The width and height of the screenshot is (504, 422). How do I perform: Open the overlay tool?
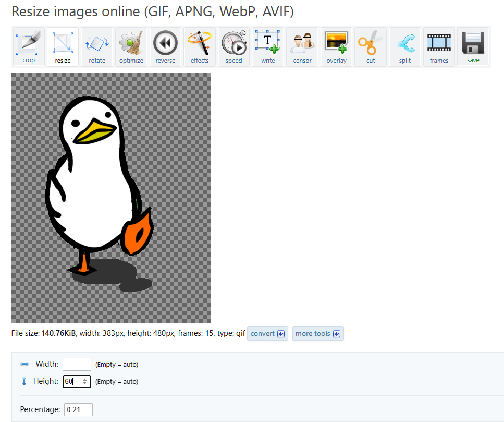coord(336,47)
